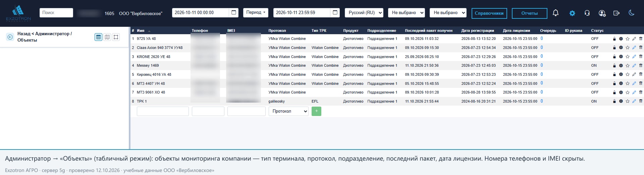Switch to table view mode

[x=98, y=37]
